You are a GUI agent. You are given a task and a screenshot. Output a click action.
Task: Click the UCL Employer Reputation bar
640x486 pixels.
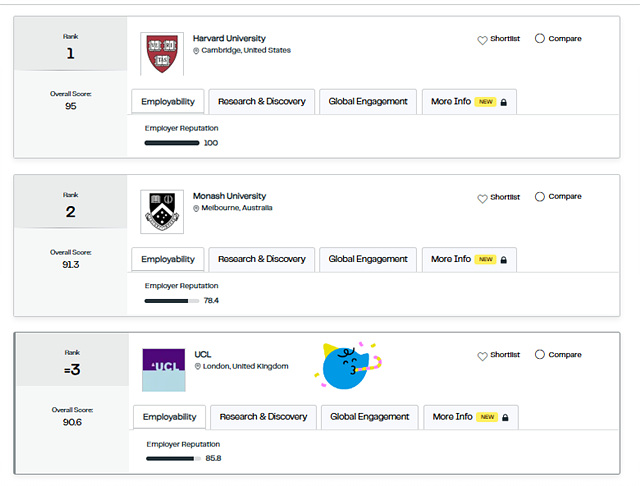coord(171,459)
